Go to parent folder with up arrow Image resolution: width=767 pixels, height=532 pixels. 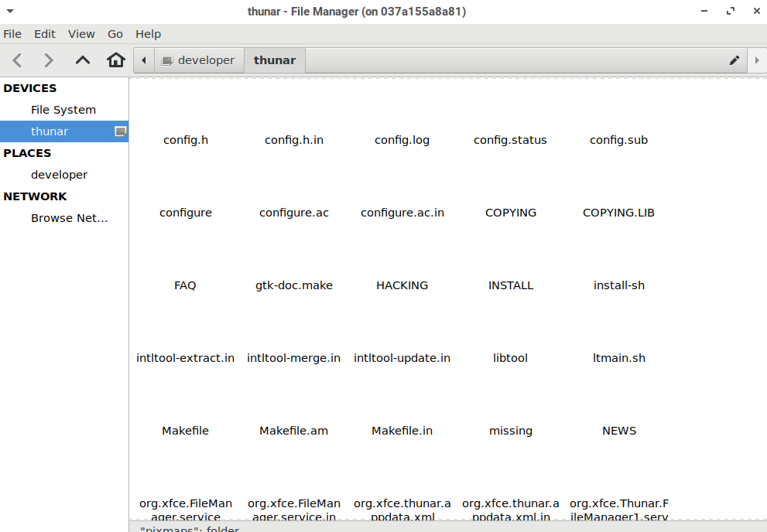coord(83,60)
